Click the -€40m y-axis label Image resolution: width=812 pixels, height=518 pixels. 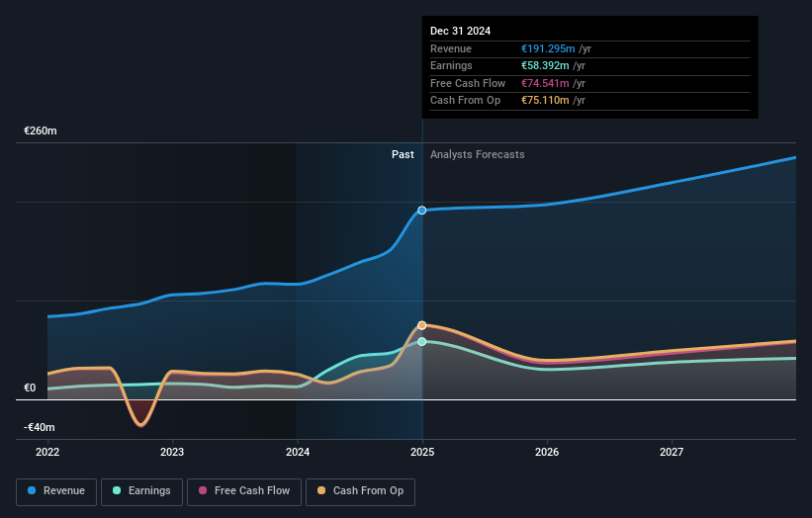(40, 427)
